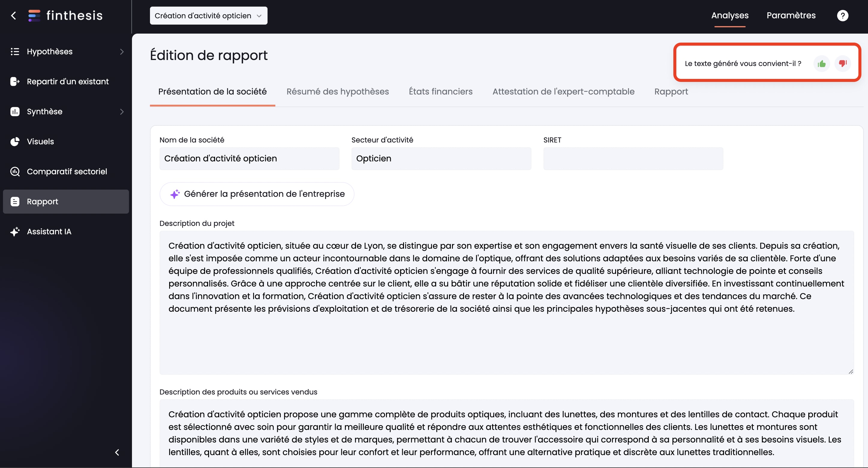Click the finthesis logo icon
This screenshot has width=868, height=468.
[34, 16]
